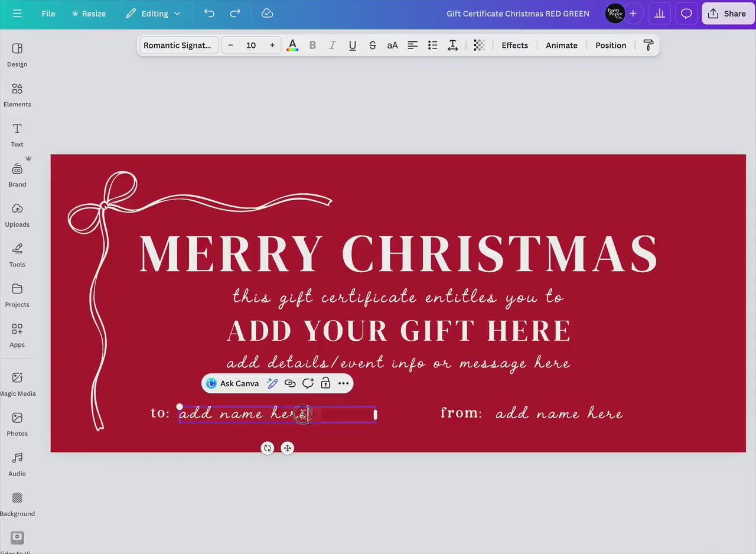Toggle bold on the selected text
Image resolution: width=756 pixels, height=554 pixels.
click(x=312, y=45)
